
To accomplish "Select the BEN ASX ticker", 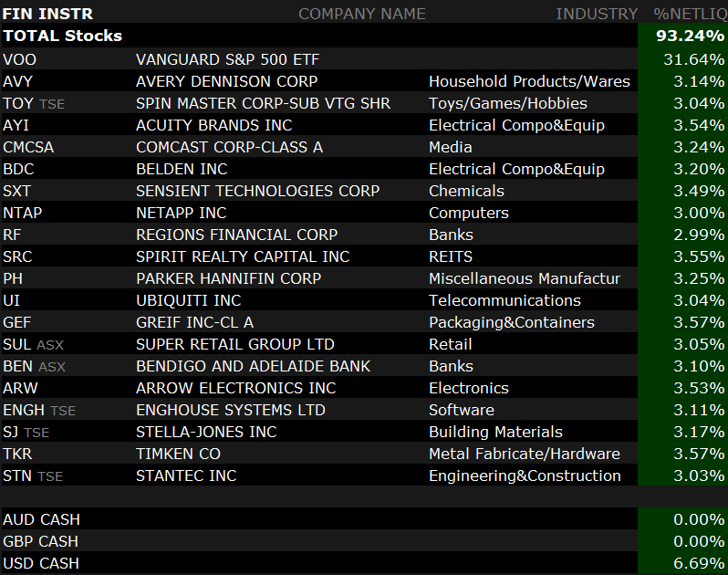I will (x=34, y=366).
